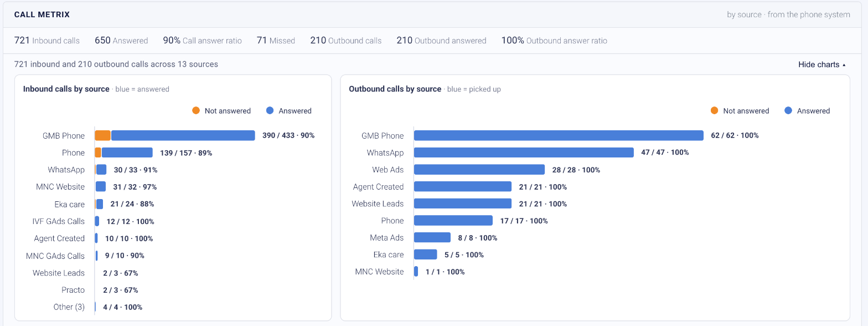868x326 pixels.
Task: Click the blue GMB Phone inbound answered bar
Action: coord(183,136)
